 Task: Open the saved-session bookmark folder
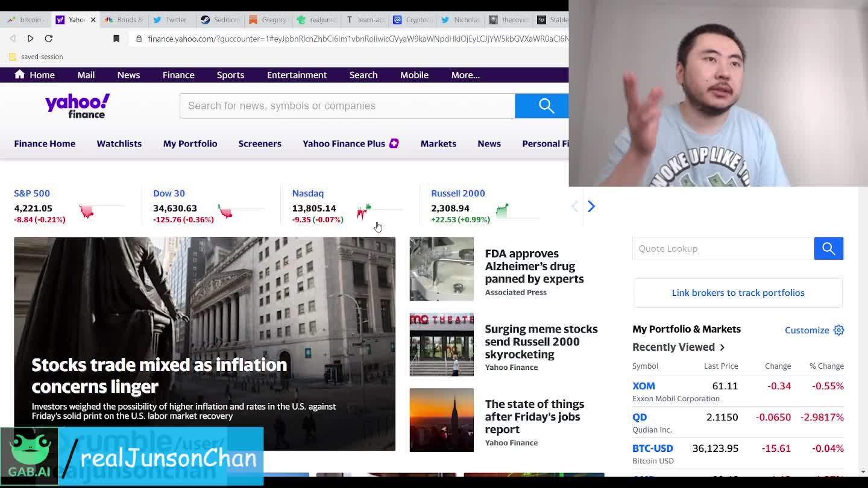point(36,57)
